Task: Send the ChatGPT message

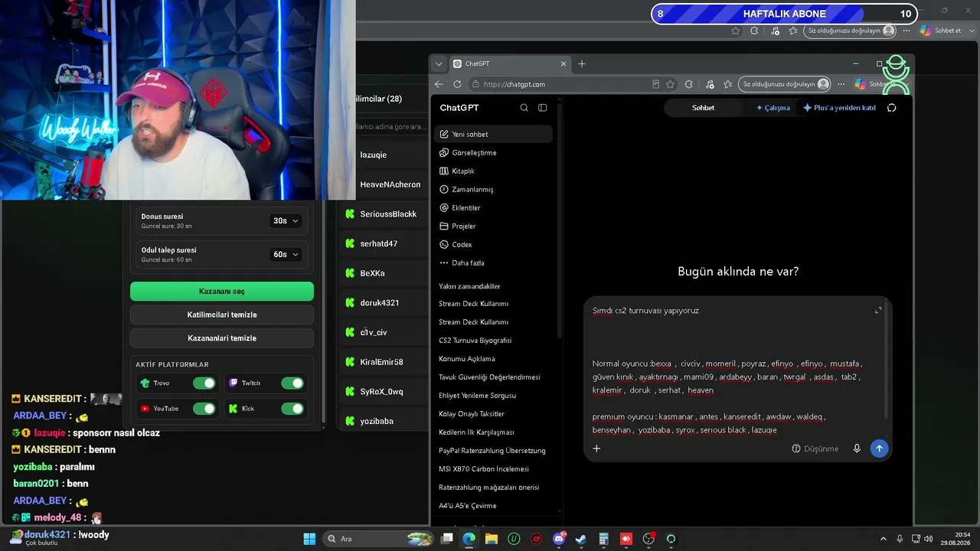Action: (879, 448)
